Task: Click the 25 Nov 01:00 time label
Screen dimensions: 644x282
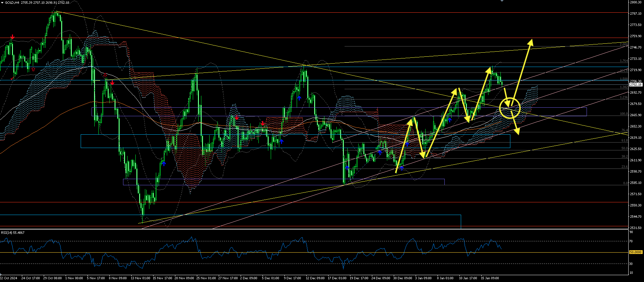Action: click(x=206, y=278)
